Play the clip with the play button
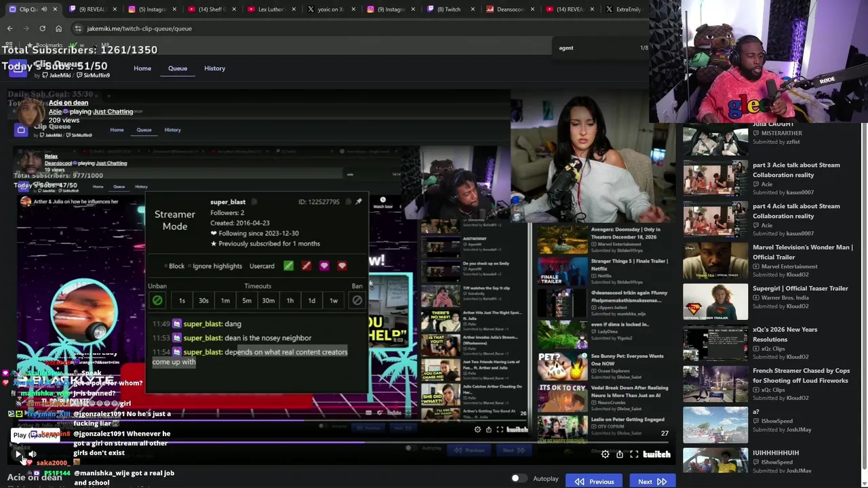This screenshot has height=488, width=868. (18, 454)
